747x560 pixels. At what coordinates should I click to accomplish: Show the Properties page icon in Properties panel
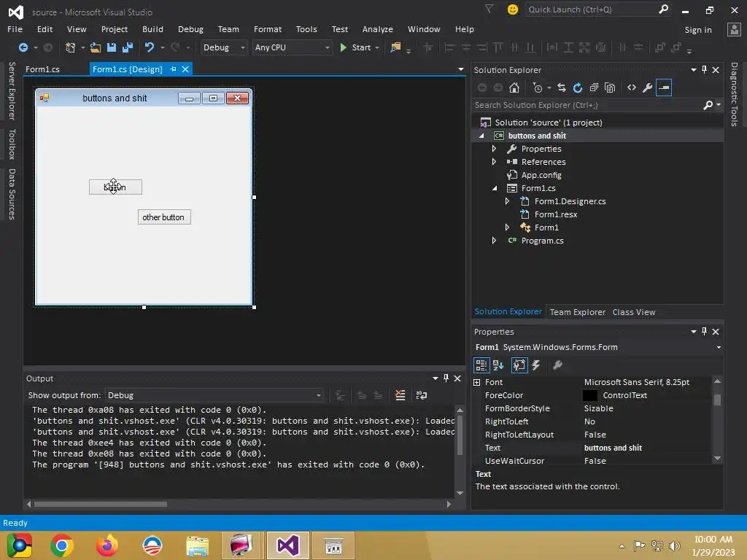(519, 365)
